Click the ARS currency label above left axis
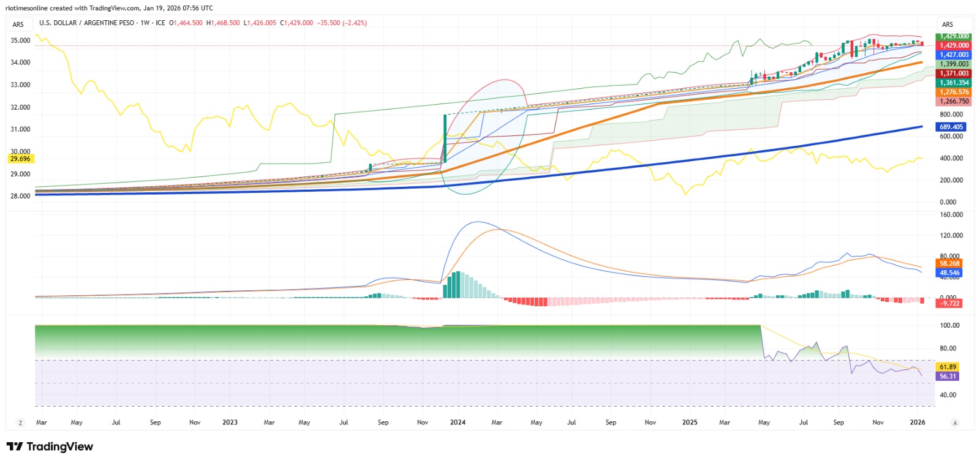This screenshot has height=463, width=980. [x=18, y=24]
